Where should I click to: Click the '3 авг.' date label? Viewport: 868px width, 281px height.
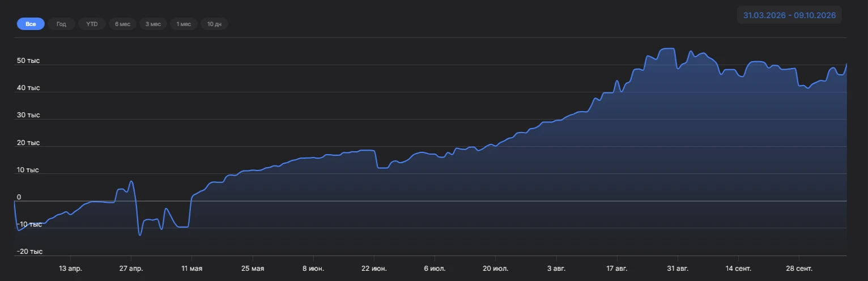point(556,268)
